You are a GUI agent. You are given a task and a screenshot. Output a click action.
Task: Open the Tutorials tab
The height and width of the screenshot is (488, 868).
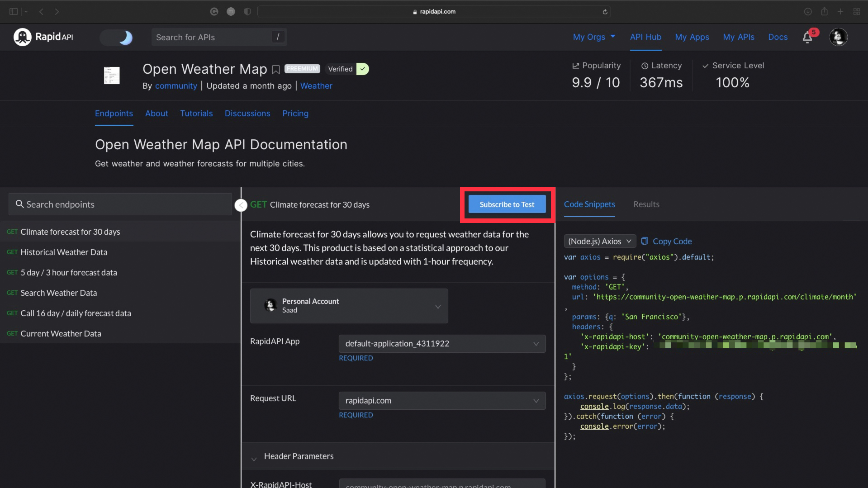pos(196,114)
